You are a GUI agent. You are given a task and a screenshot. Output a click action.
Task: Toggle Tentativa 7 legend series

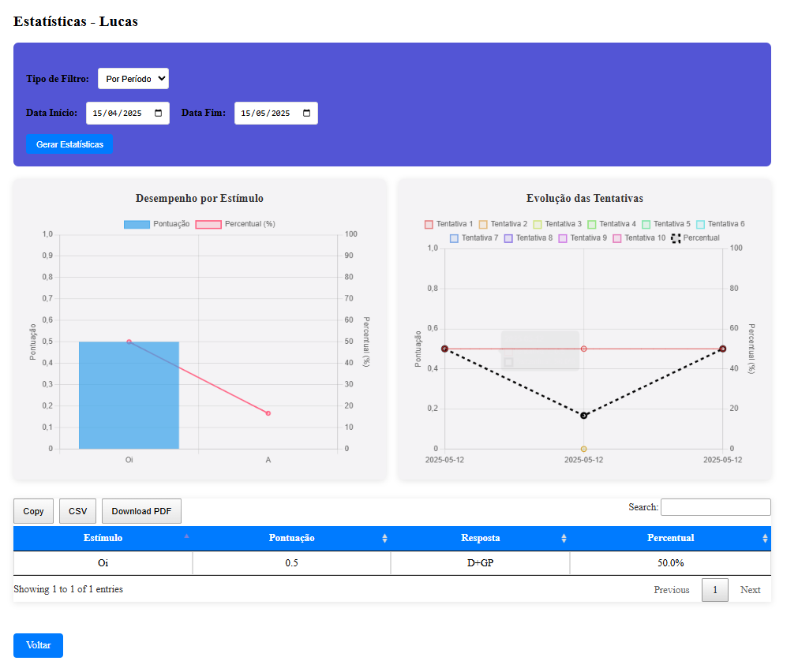474,237
